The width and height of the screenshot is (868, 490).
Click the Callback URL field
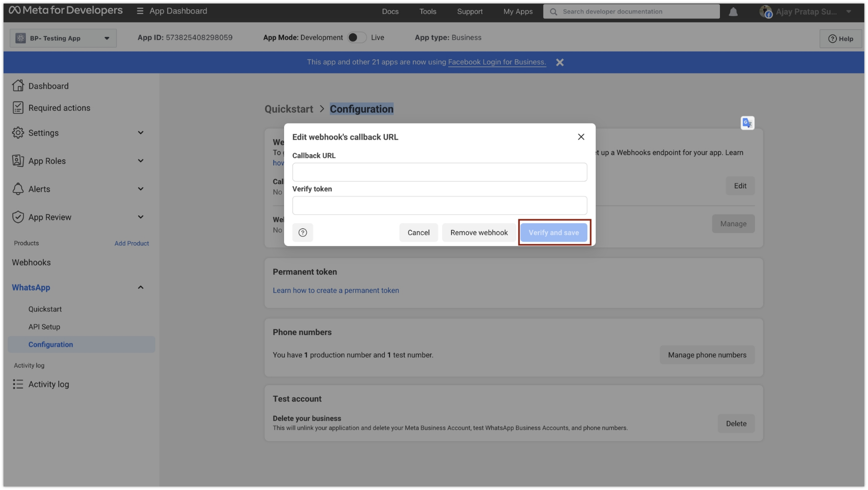439,172
